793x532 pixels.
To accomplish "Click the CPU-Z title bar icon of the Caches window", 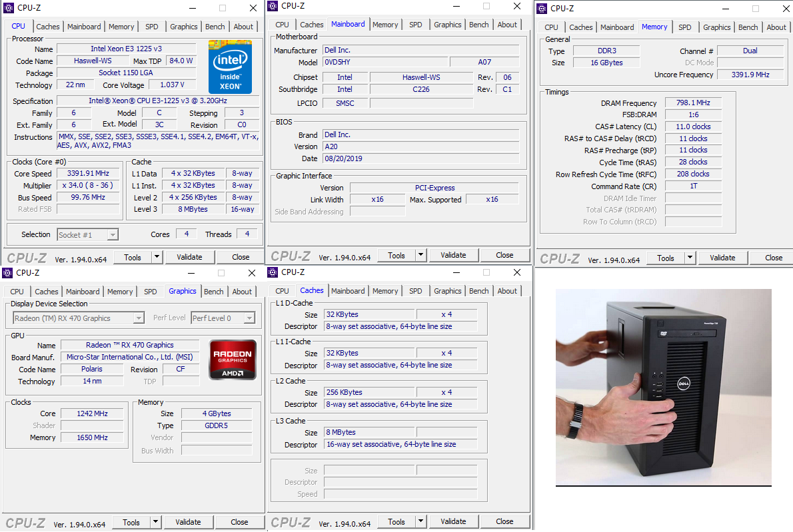I will [x=273, y=272].
